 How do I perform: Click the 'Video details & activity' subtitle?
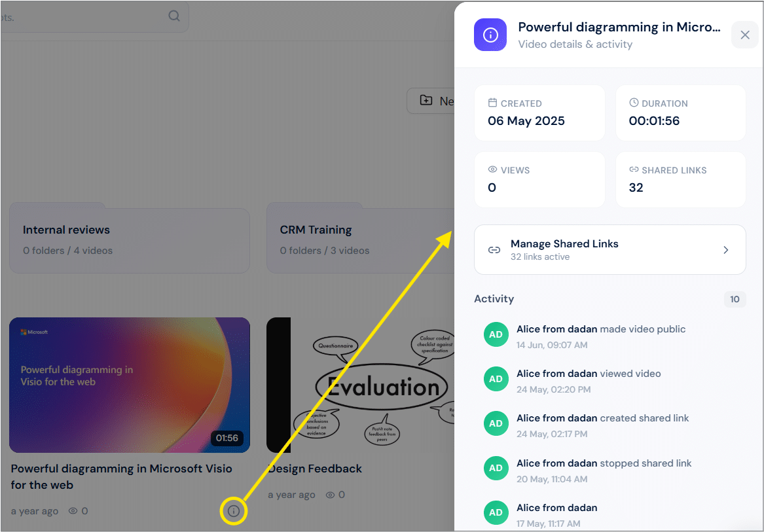[575, 44]
